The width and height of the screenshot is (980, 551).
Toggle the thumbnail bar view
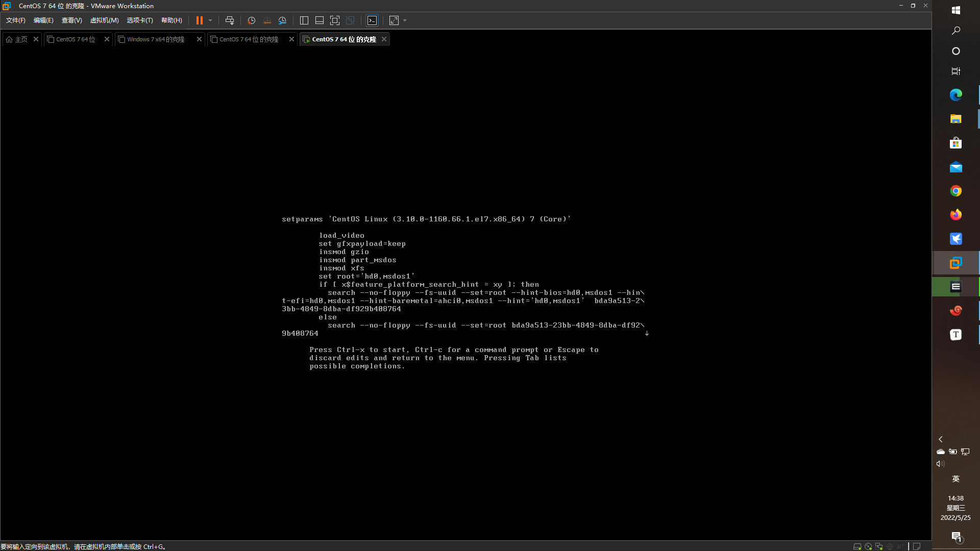pos(320,20)
